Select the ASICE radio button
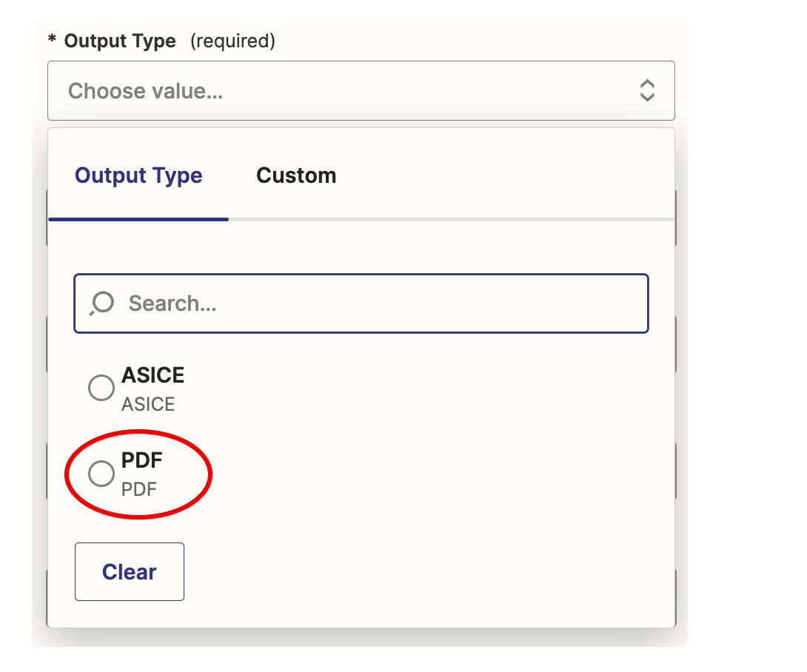The width and height of the screenshot is (807, 672). tap(101, 388)
